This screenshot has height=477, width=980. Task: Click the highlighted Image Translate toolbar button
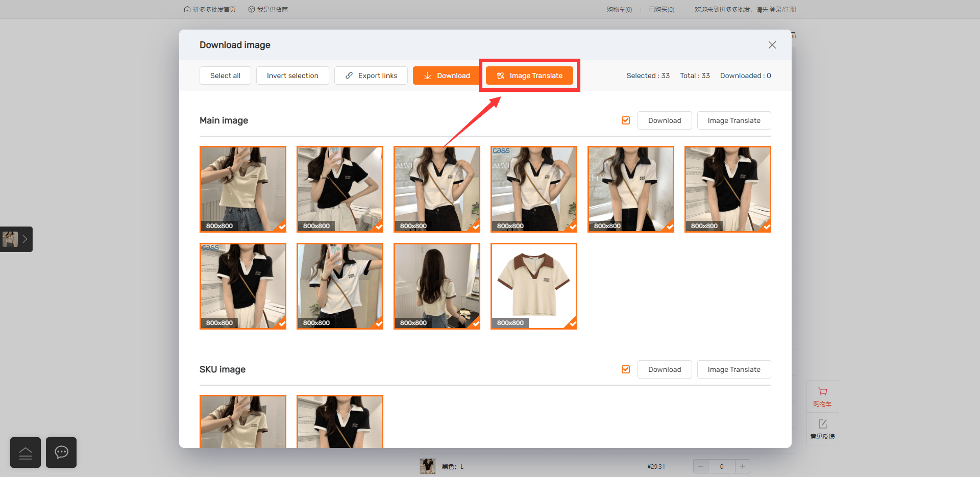pyautogui.click(x=529, y=76)
